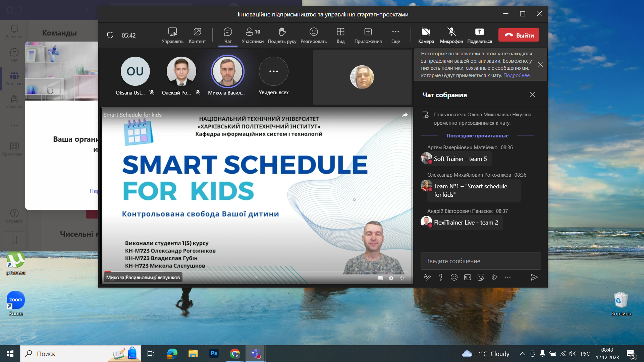Open the Реагировать reactions menu
The height and width of the screenshot is (362, 644).
click(x=313, y=32)
